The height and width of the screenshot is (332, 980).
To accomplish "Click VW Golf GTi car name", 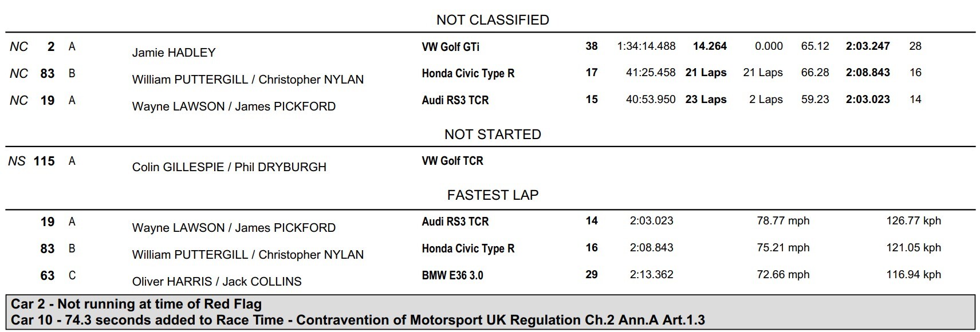I will pos(450,47).
